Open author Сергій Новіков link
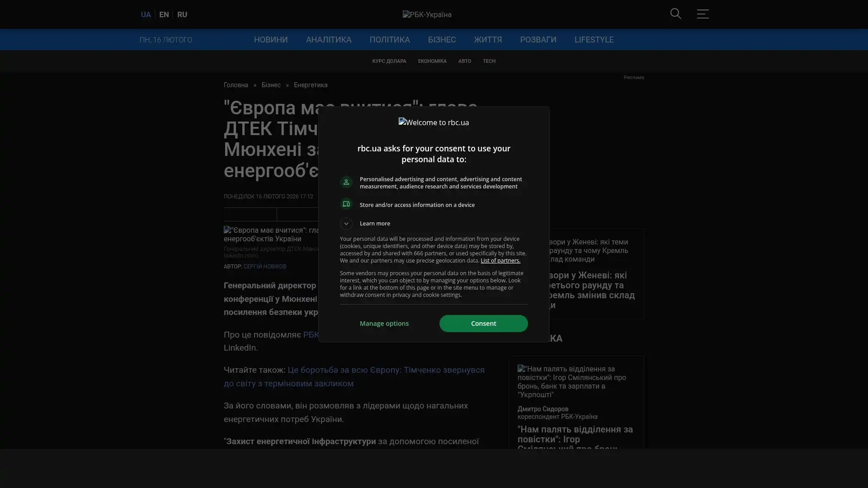Screen dimensions: 868x488 (x=264, y=267)
